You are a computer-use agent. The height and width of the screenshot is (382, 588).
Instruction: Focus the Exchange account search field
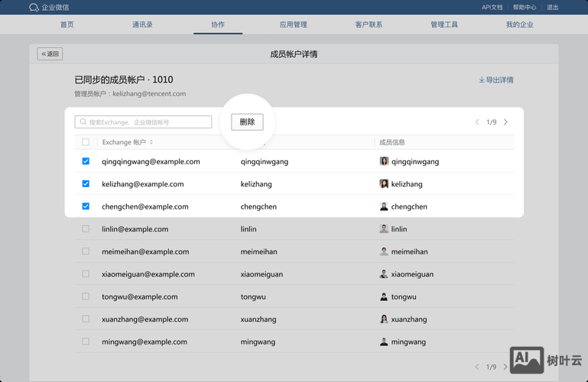click(143, 122)
